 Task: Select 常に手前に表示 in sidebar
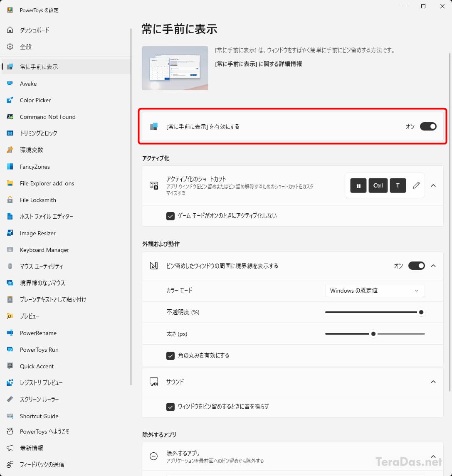(x=66, y=67)
